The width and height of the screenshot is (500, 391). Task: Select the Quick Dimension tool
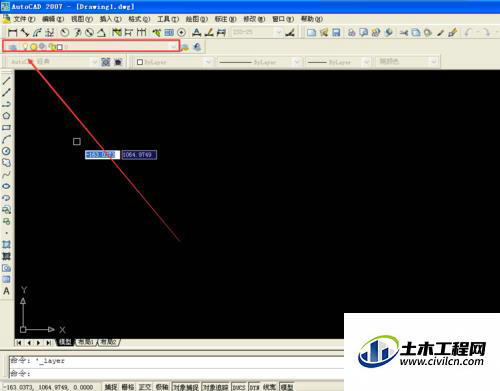pyautogui.click(x=116, y=33)
